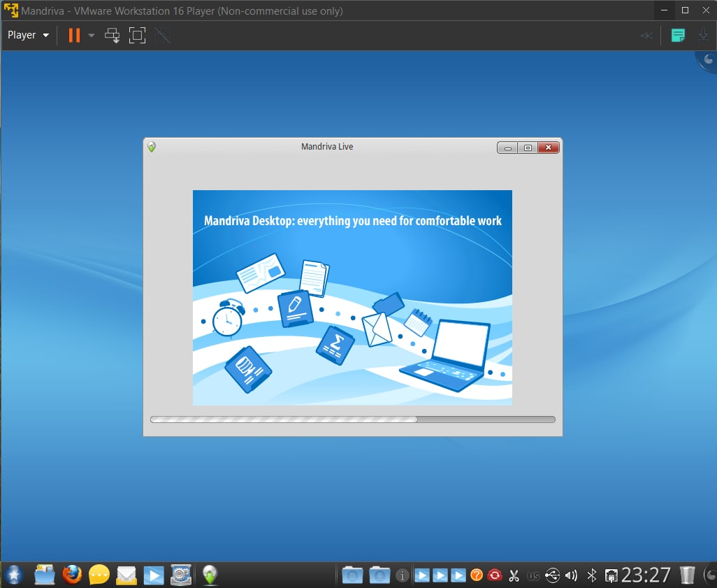Minimize the Mandriva Live window
Viewport: 717px width, 588px height.
click(507, 148)
